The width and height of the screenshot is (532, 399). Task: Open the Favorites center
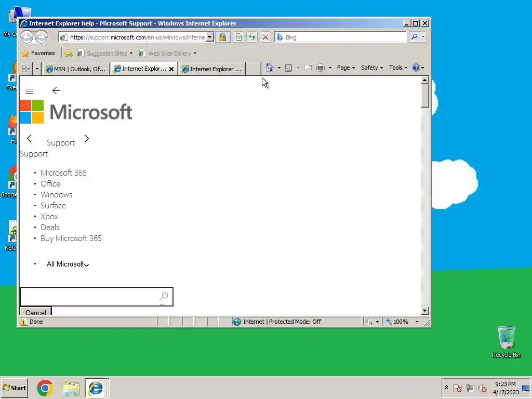coord(38,54)
